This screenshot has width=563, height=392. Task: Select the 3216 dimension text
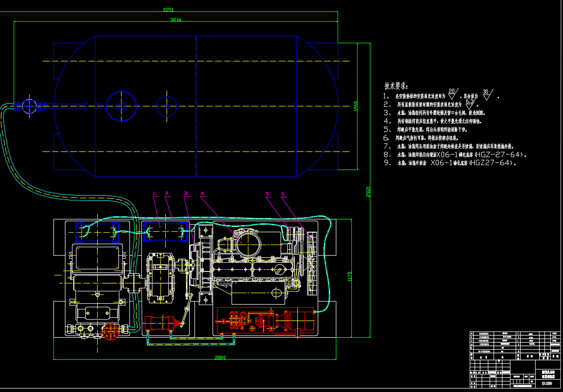click(x=176, y=19)
